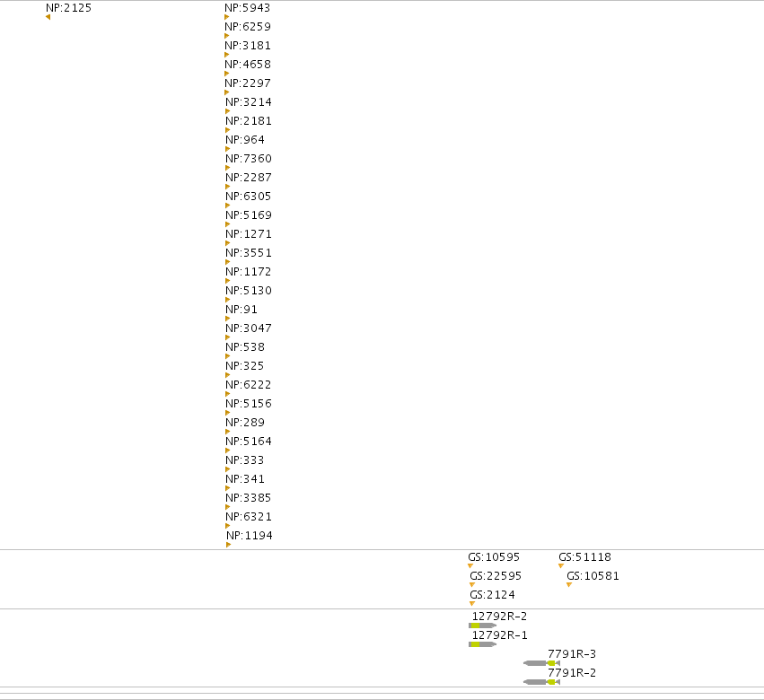764x700 pixels.
Task: Open the NP:5130 insertion
Action: (x=249, y=291)
